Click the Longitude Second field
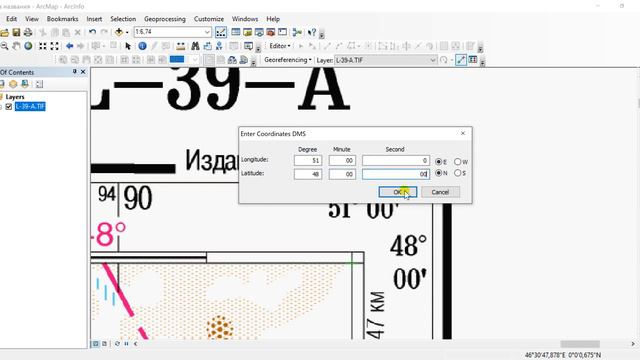Image resolution: width=640 pixels, height=360 pixels. point(396,161)
